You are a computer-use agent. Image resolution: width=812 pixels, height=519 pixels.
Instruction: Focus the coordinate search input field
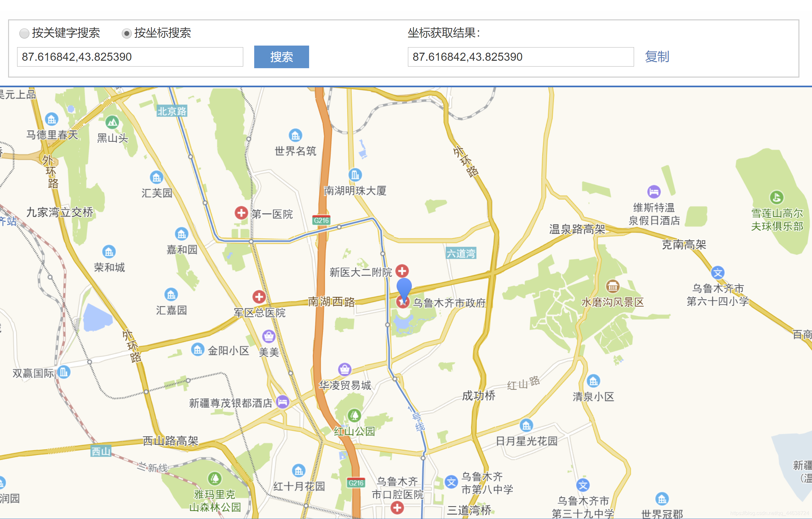tap(130, 57)
